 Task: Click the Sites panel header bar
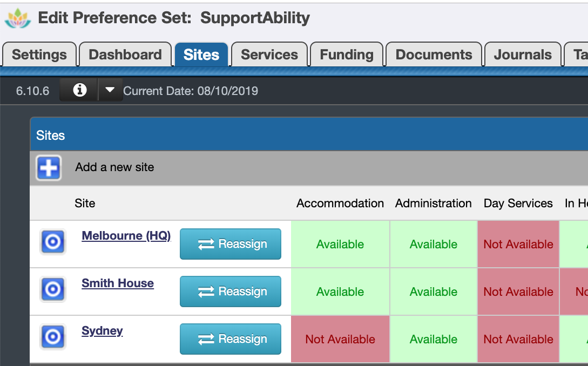tap(216, 135)
